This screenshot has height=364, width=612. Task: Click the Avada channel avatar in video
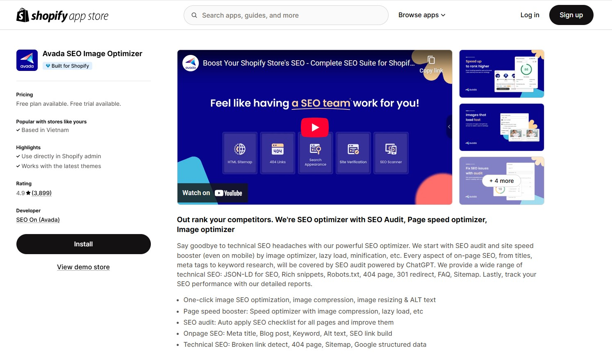[191, 63]
